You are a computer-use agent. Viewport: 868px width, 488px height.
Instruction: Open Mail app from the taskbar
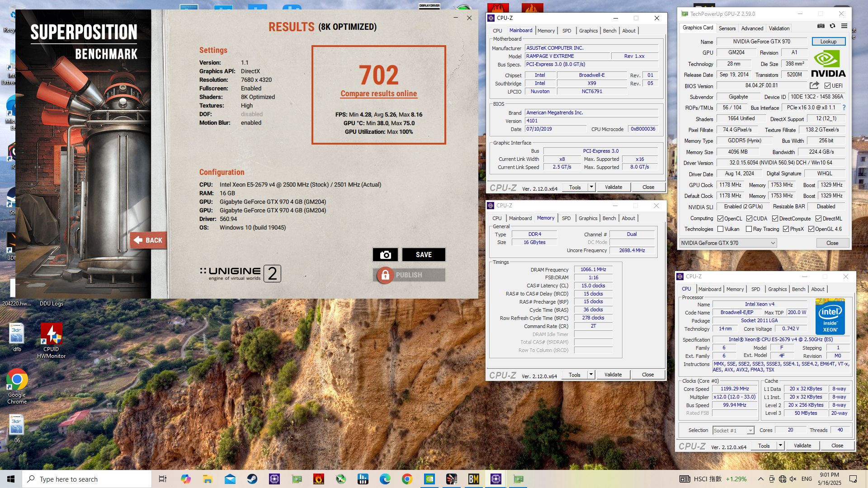click(230, 479)
